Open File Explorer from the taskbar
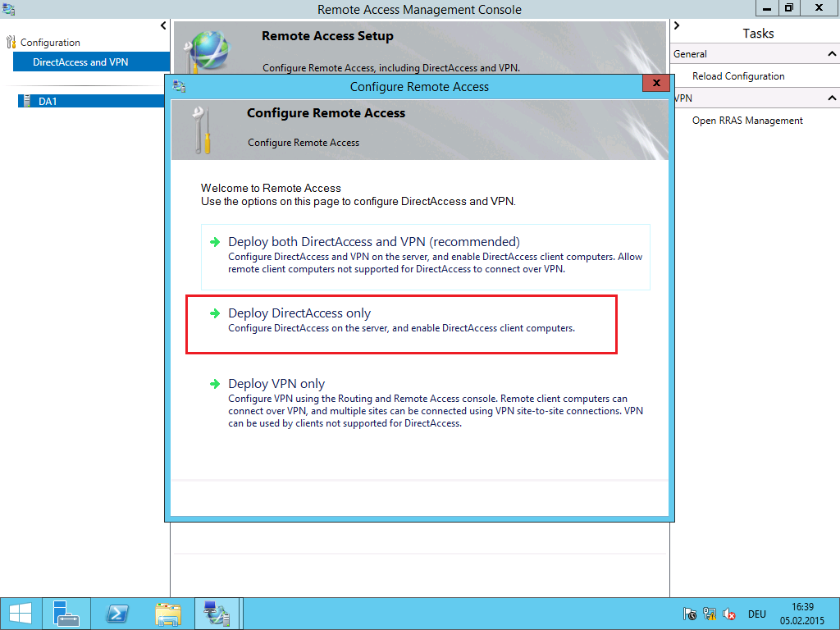This screenshot has width=840, height=630. (x=167, y=614)
